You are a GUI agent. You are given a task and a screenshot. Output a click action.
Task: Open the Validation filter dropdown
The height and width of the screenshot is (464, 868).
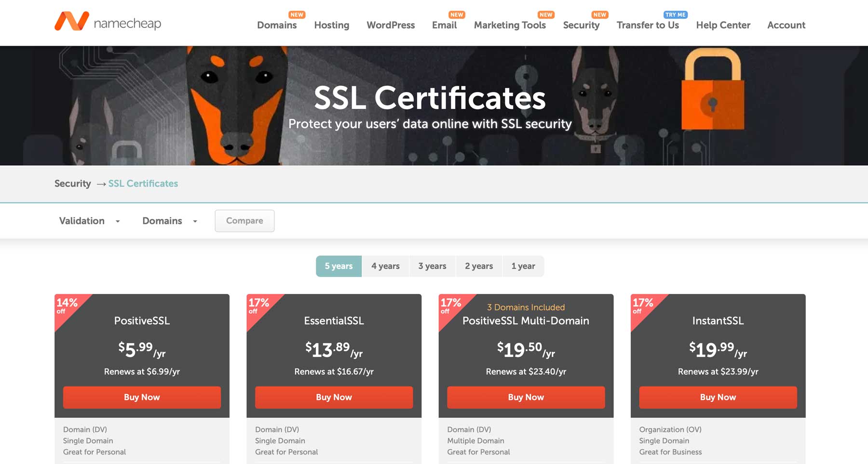[90, 221]
